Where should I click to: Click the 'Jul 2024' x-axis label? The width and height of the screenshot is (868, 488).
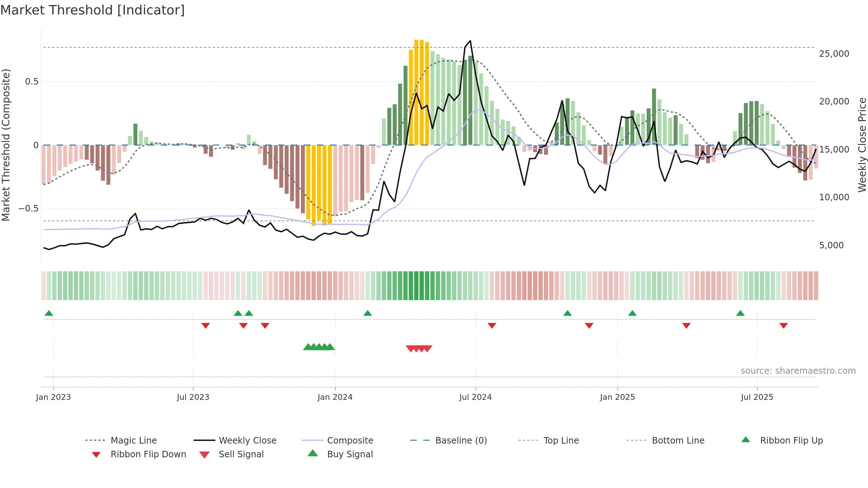coord(476,397)
